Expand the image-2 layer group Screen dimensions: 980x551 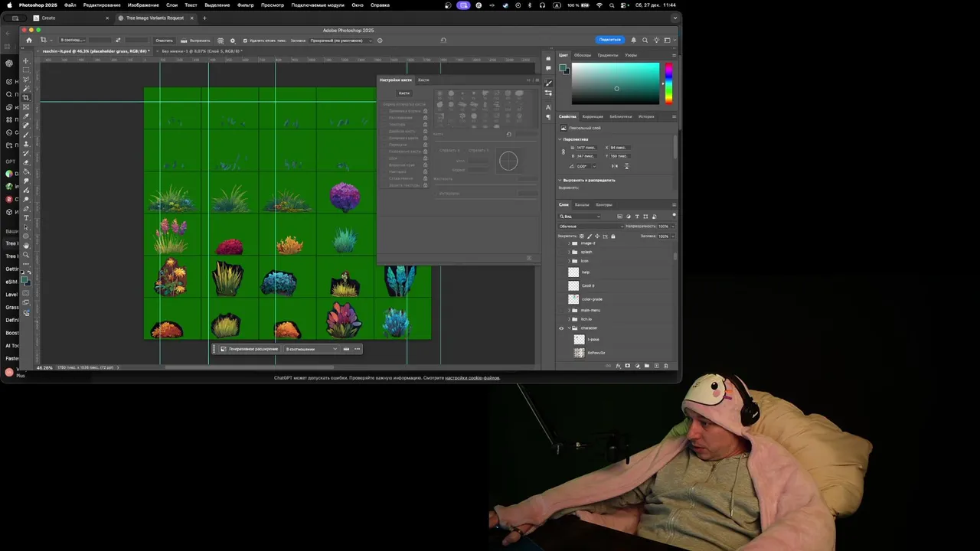point(569,243)
